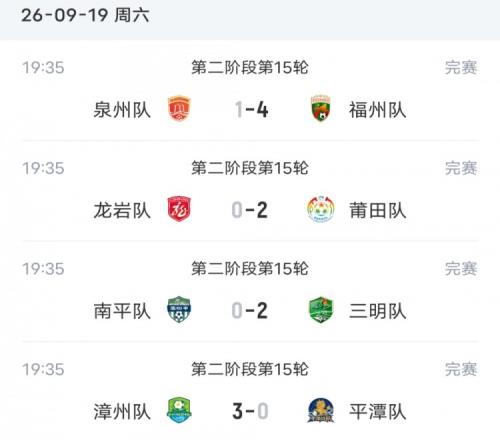Viewport: 500px width, 440px height.
Task: Click the 福州队 team name
Action: (x=378, y=110)
